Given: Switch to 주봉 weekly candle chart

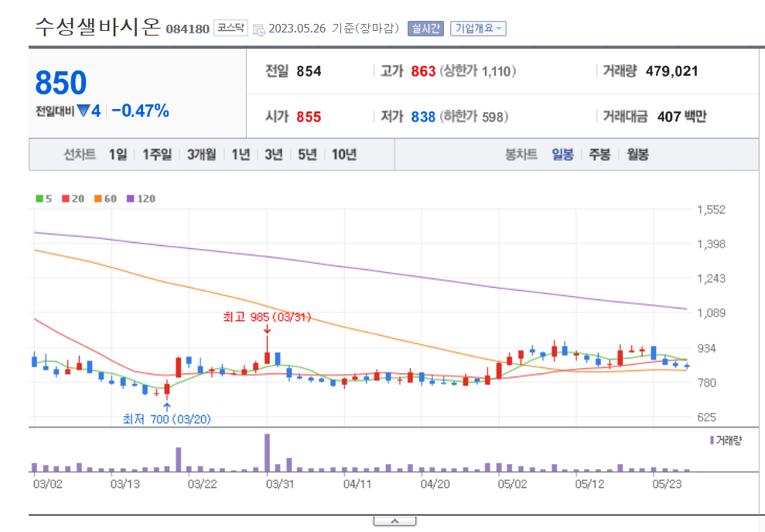Looking at the screenshot, I should [x=599, y=155].
